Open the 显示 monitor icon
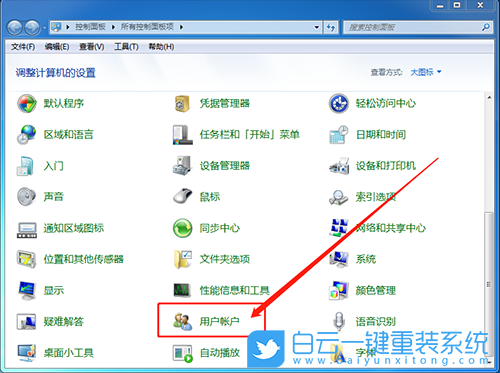The width and height of the screenshot is (500, 373). 27,290
